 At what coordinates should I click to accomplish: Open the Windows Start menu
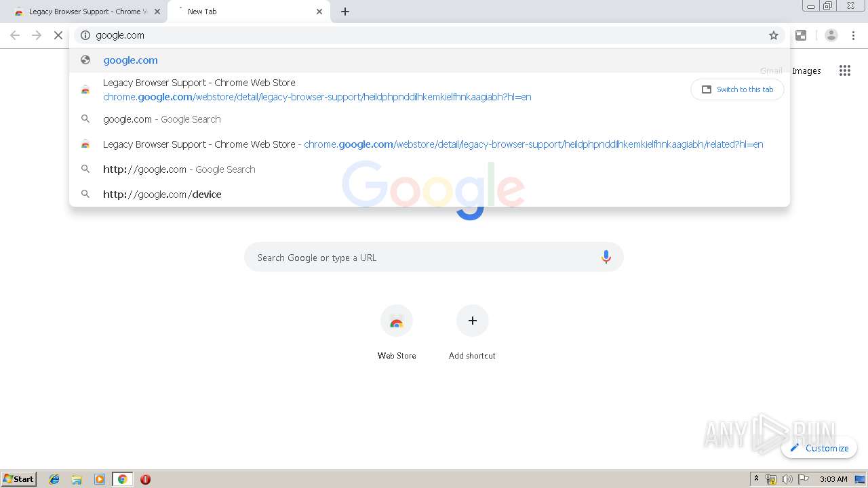point(19,479)
